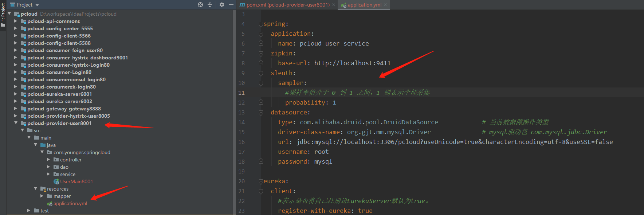Expand the controller package
The height and width of the screenshot is (215, 644).
pyautogui.click(x=48, y=160)
